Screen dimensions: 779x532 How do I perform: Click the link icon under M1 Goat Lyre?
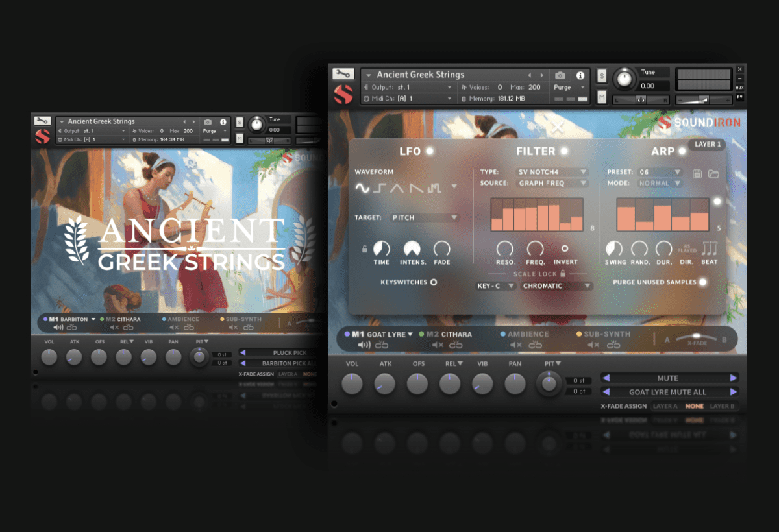(380, 345)
